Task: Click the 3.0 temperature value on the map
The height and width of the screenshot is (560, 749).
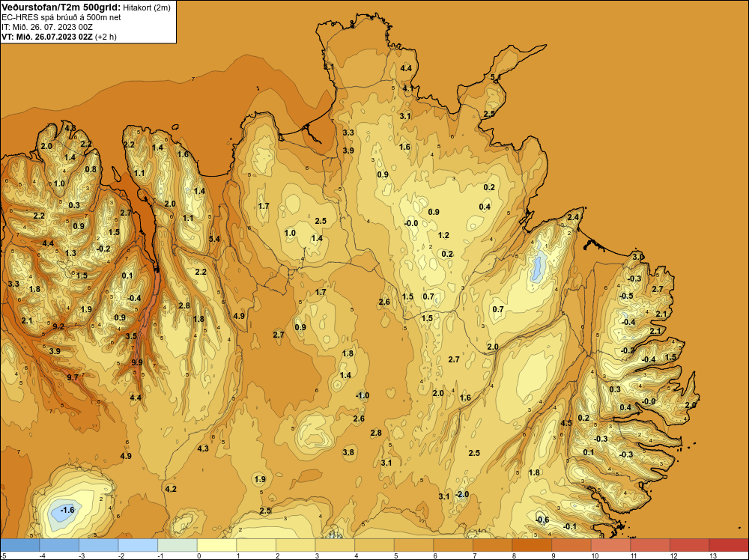Action: 637,258
